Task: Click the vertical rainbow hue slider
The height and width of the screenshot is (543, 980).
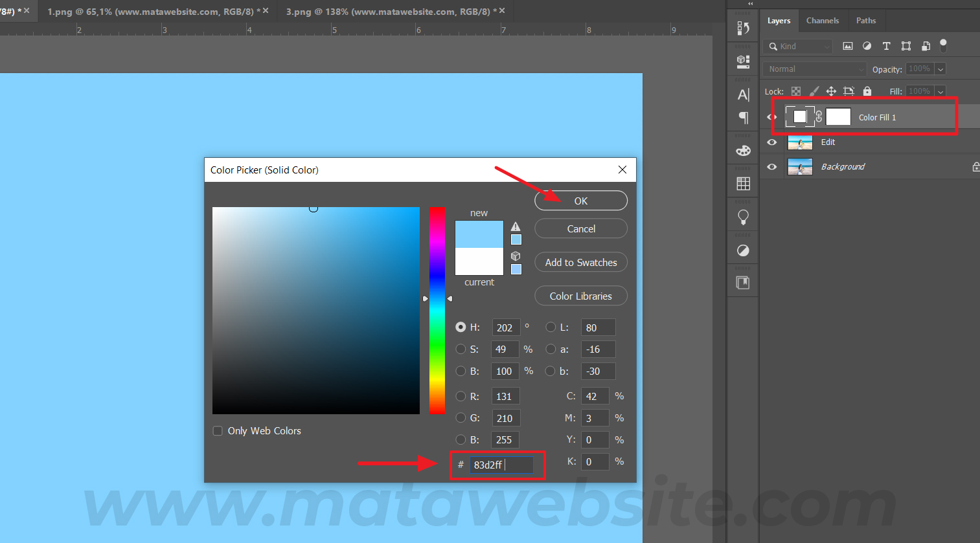Action: point(437,311)
